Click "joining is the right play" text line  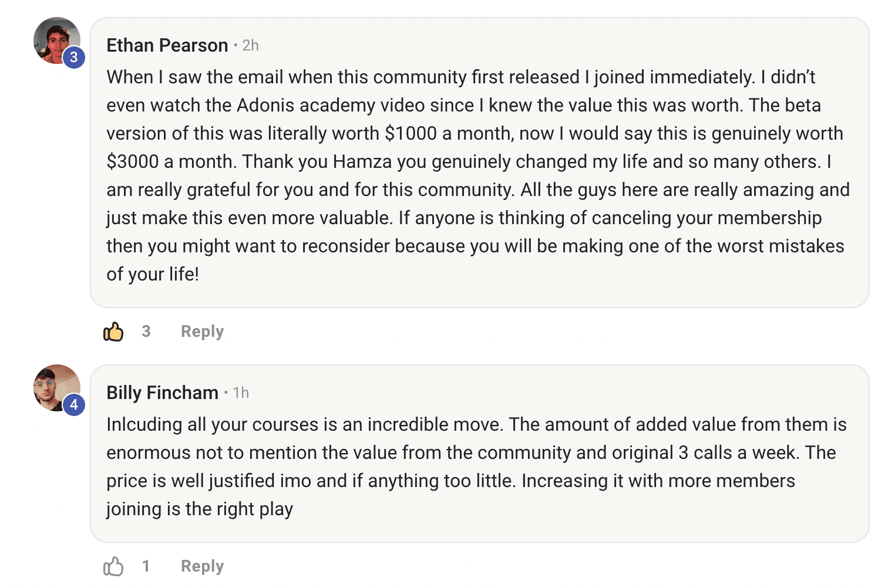(x=200, y=509)
